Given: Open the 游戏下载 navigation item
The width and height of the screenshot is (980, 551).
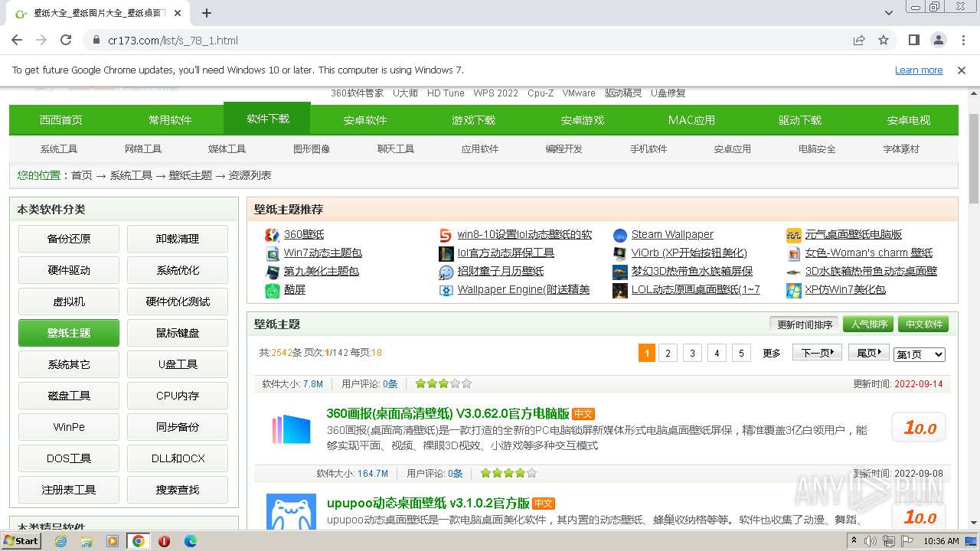Looking at the screenshot, I should click(474, 120).
